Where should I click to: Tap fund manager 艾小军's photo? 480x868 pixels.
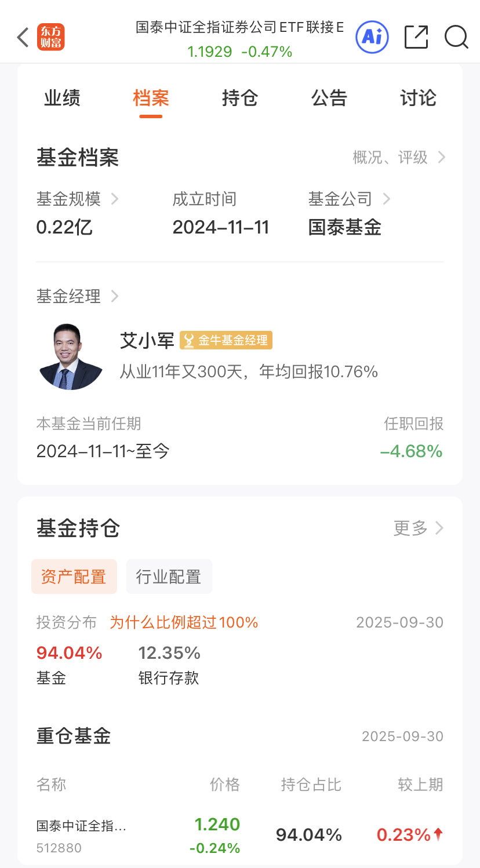click(70, 356)
